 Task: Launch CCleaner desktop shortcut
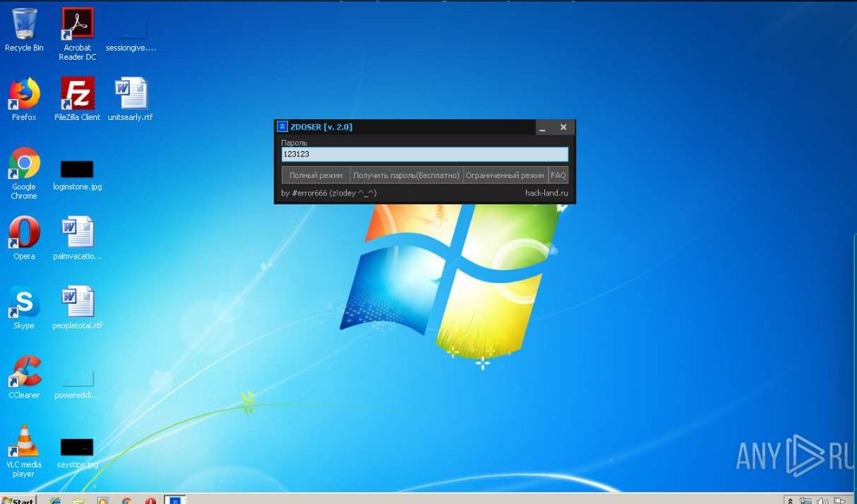click(24, 372)
